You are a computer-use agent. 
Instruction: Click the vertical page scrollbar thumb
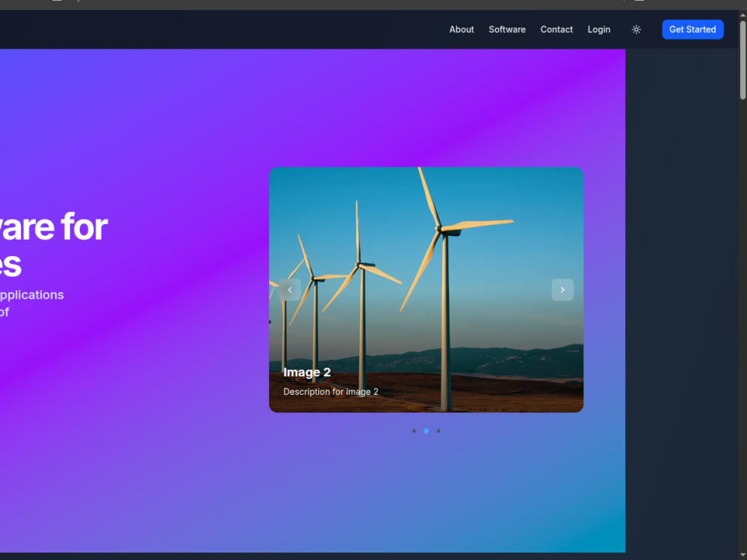click(x=743, y=60)
